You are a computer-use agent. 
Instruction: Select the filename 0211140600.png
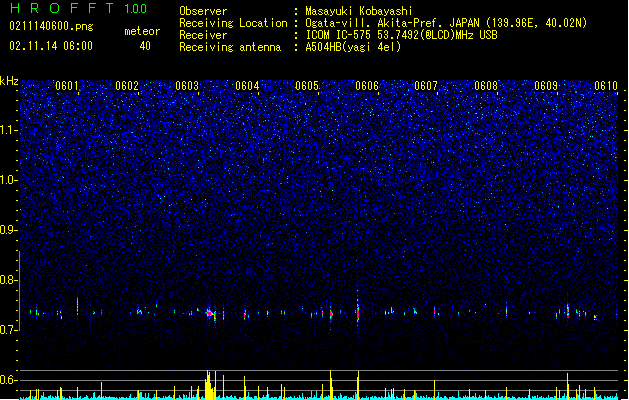pos(51,26)
